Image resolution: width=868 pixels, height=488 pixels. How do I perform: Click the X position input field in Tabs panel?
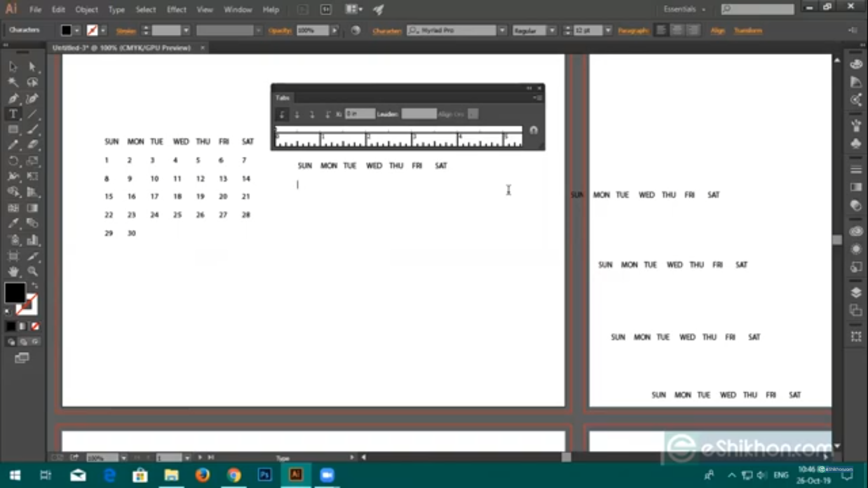(359, 114)
